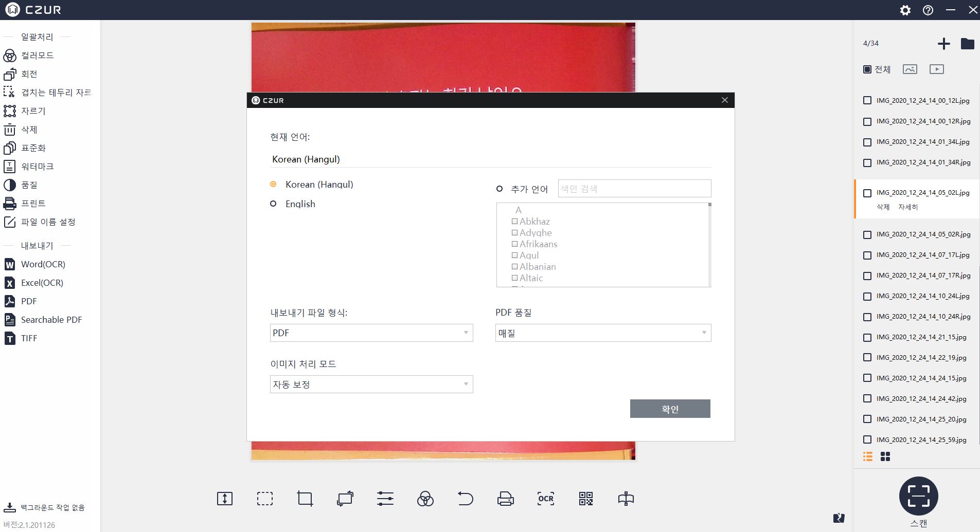Viewport: 980px width, 532px height.
Task: Open the help question-mark icon
Action: [928, 10]
